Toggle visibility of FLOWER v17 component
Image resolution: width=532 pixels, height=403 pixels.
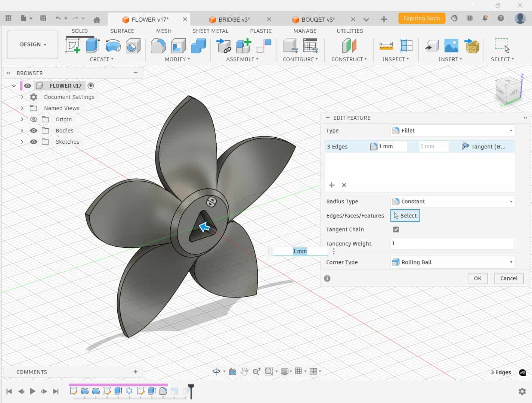point(28,86)
